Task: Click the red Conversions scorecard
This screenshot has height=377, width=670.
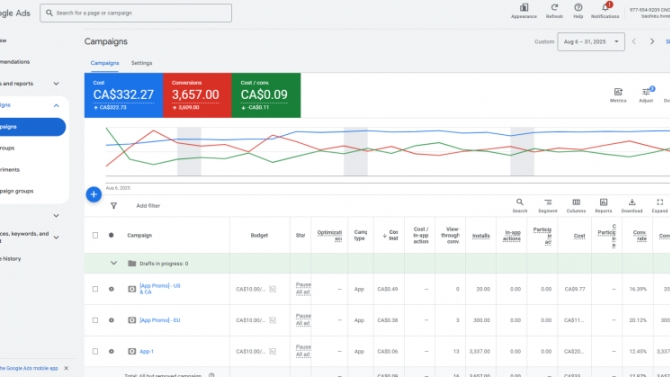Action: (197, 95)
